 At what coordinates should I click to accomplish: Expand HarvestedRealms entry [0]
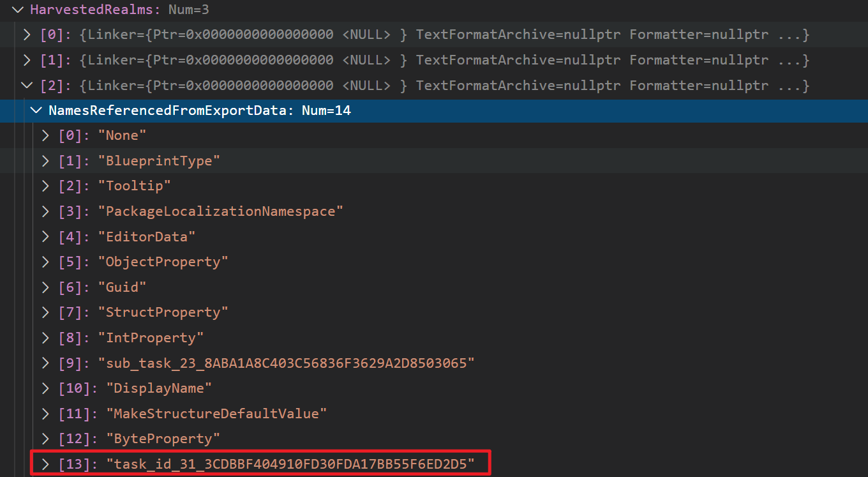pyautogui.click(x=27, y=34)
